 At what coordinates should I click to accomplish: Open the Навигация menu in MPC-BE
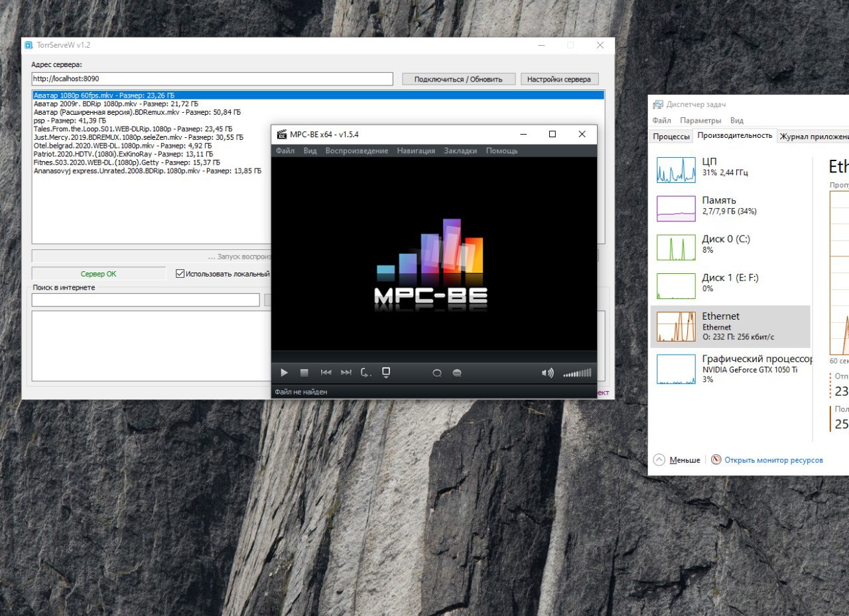coord(416,151)
